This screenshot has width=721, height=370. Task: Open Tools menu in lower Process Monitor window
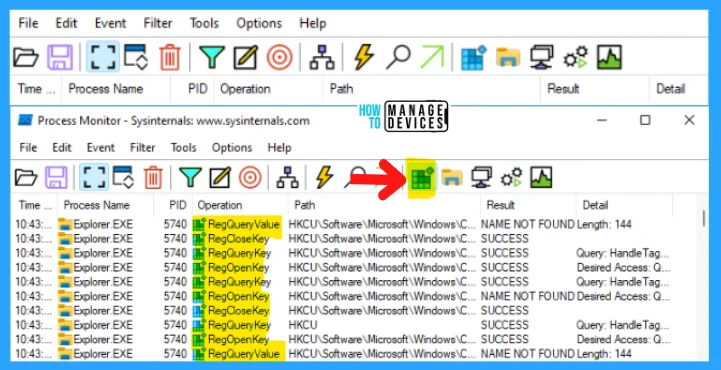coord(183,148)
